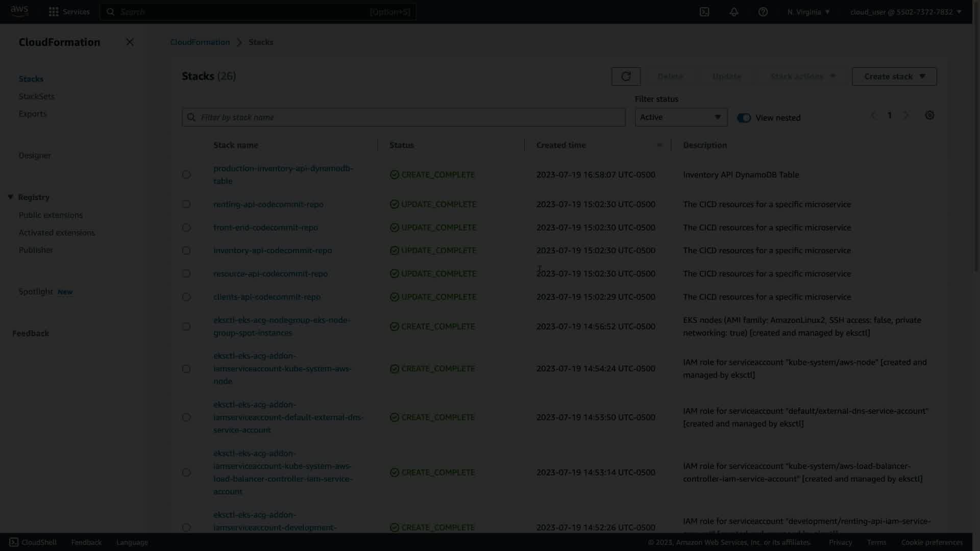980x551 pixels.
Task: Expand the Create stack dropdown
Action: 894,77
